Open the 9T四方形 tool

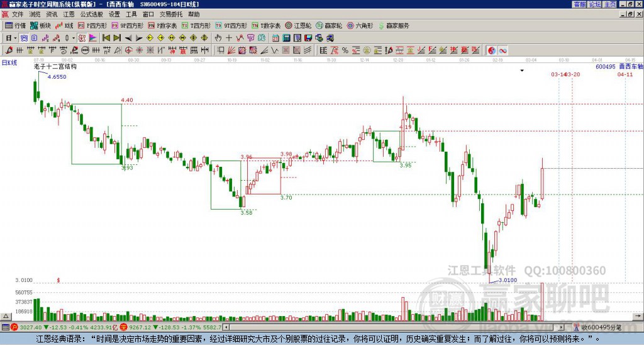click(231, 25)
